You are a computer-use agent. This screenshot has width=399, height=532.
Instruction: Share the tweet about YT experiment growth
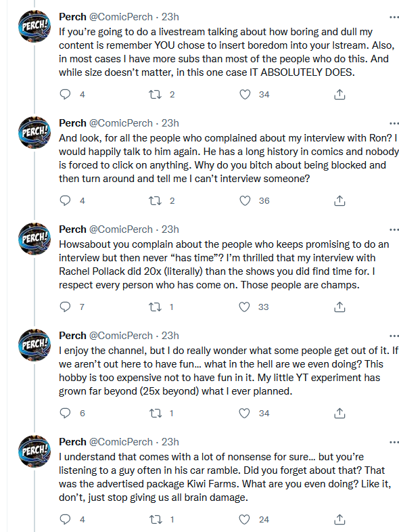point(339,414)
